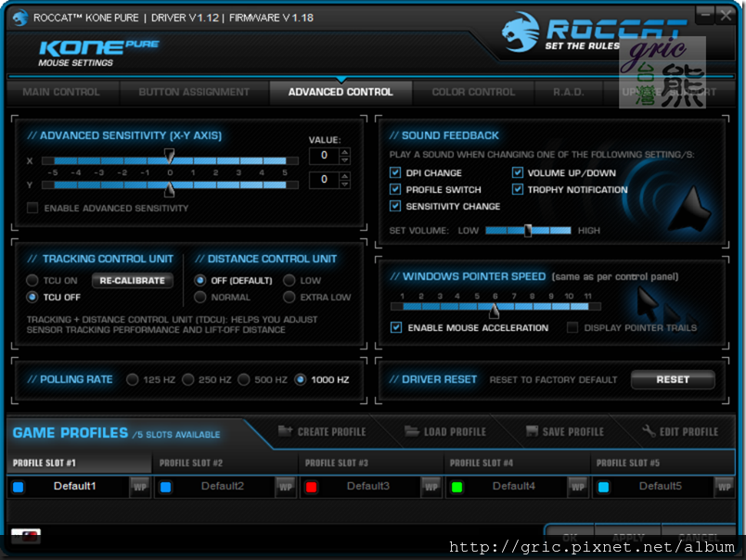Set polling rate to 250 Hz
The height and width of the screenshot is (560, 746).
click(188, 379)
